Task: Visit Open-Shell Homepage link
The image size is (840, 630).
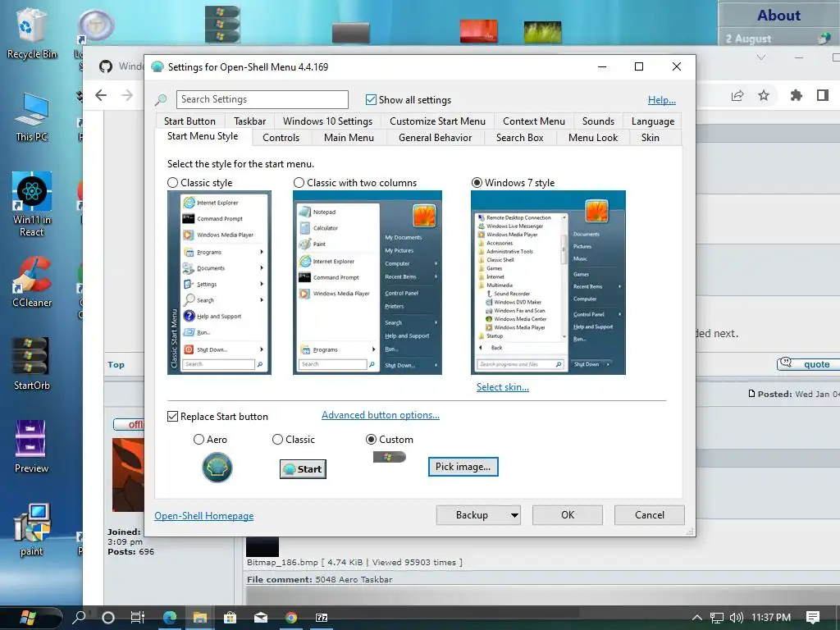Action: [203, 516]
